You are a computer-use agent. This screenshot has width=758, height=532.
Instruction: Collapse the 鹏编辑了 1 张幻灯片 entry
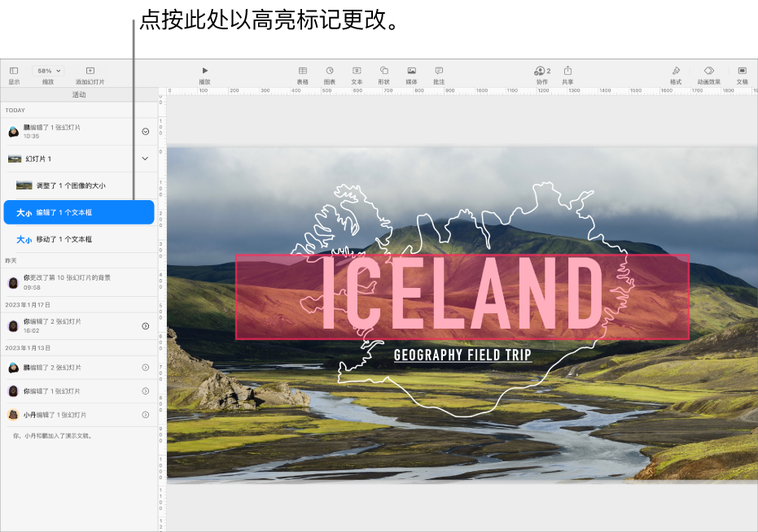145,132
